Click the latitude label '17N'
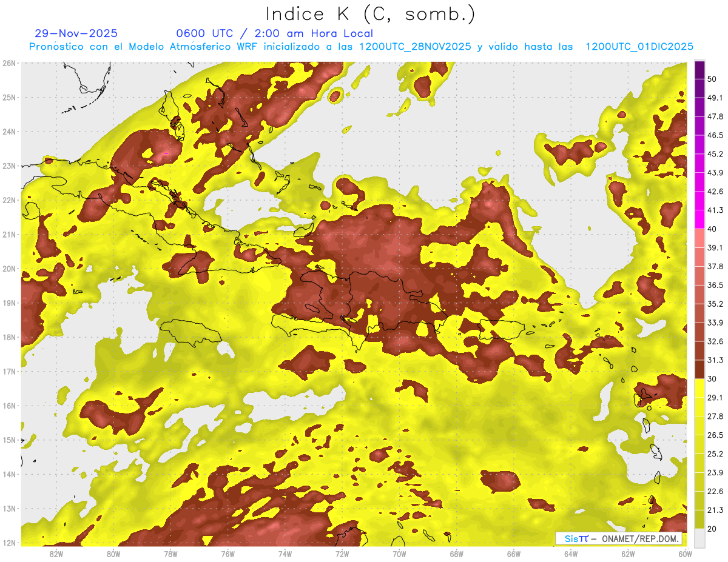 tap(10, 371)
